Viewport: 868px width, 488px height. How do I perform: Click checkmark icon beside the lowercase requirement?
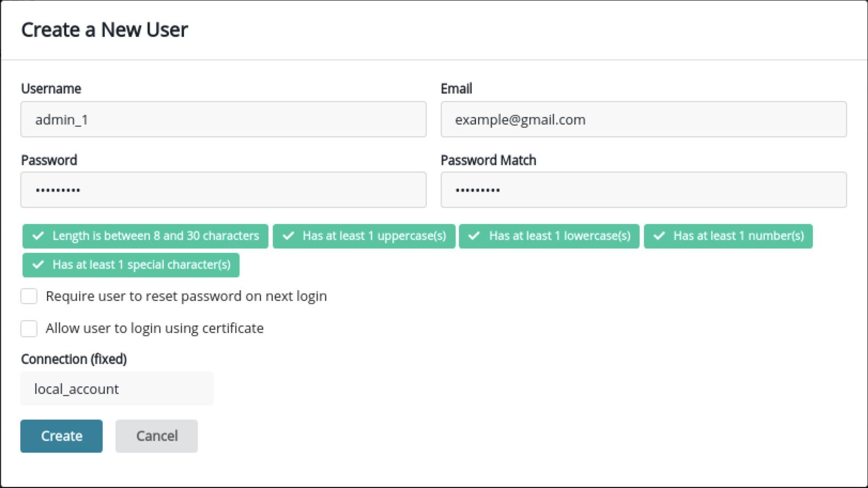click(474, 236)
